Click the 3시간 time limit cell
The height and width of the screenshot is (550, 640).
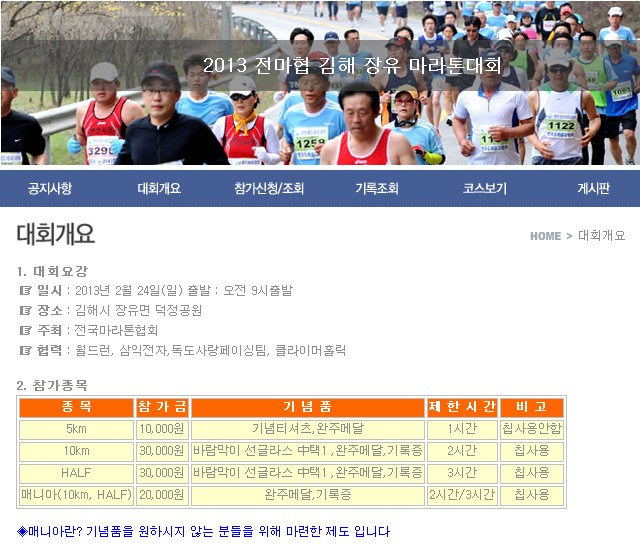click(462, 473)
